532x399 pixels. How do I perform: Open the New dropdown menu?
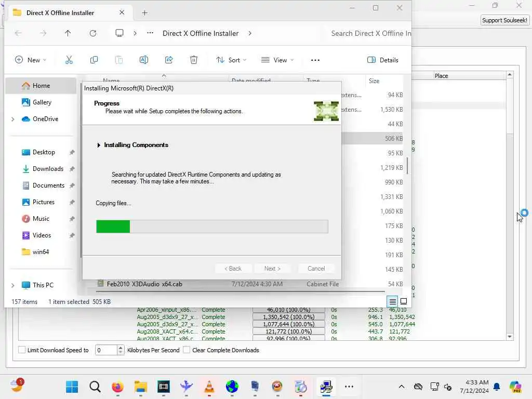pyautogui.click(x=31, y=60)
